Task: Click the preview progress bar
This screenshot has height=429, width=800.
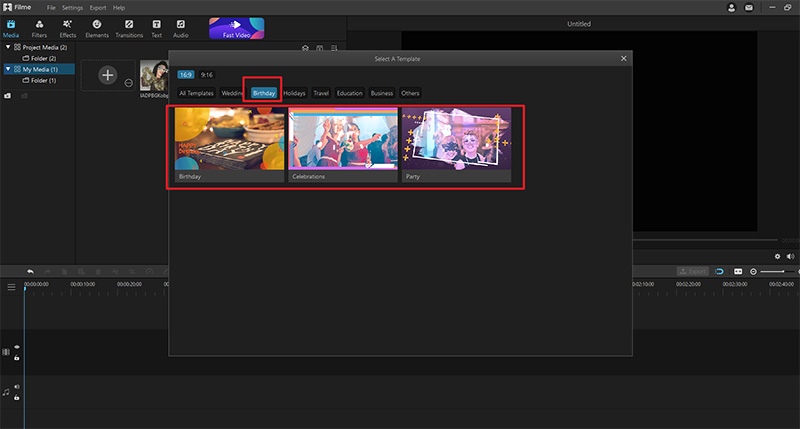Action: (706, 240)
